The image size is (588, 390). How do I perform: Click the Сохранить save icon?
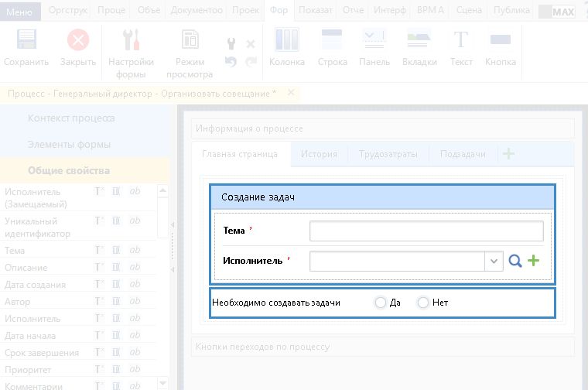click(x=26, y=39)
